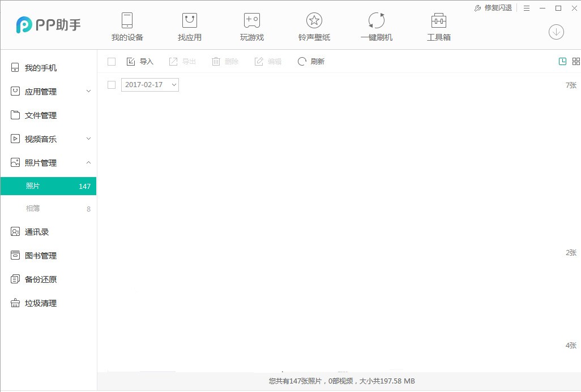The width and height of the screenshot is (581, 392).
Task: Click the download manager arrow icon
Action: 556,32
